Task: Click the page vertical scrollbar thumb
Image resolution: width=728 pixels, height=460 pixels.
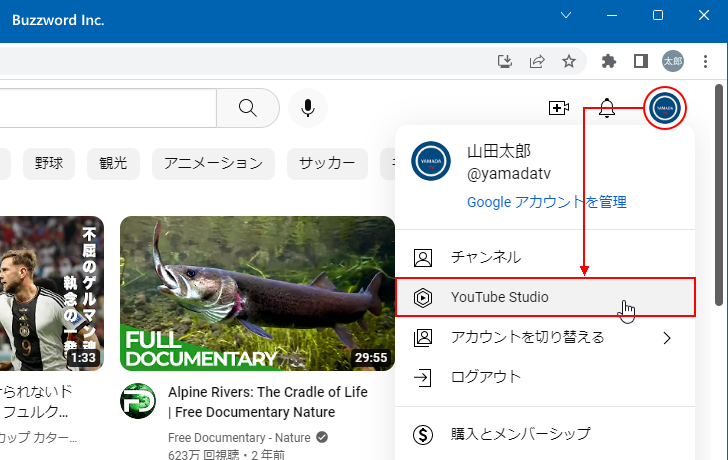Action: coord(718,194)
